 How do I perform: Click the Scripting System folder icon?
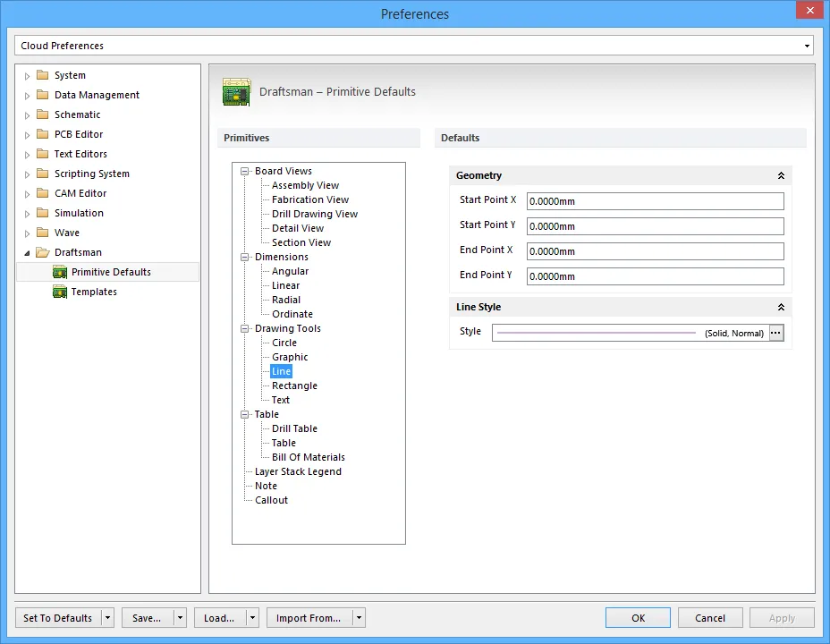tap(42, 174)
